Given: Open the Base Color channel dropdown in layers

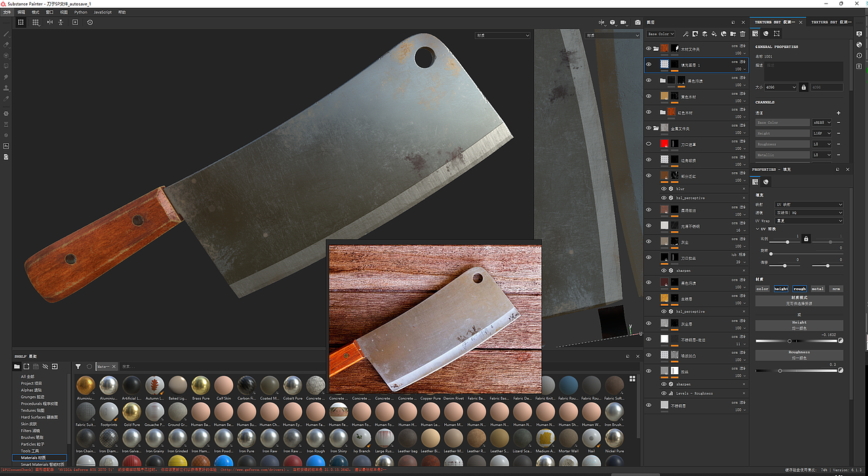Looking at the screenshot, I should (660, 34).
